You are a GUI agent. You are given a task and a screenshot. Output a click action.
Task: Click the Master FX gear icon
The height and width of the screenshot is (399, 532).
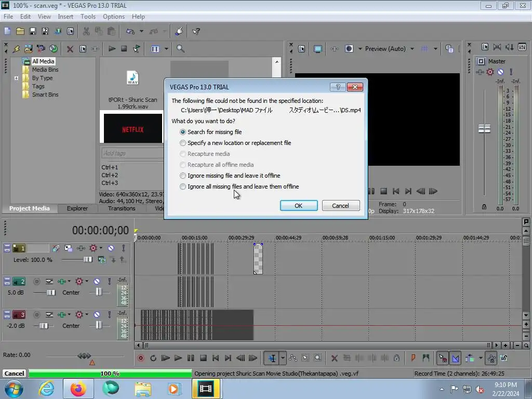click(490, 72)
